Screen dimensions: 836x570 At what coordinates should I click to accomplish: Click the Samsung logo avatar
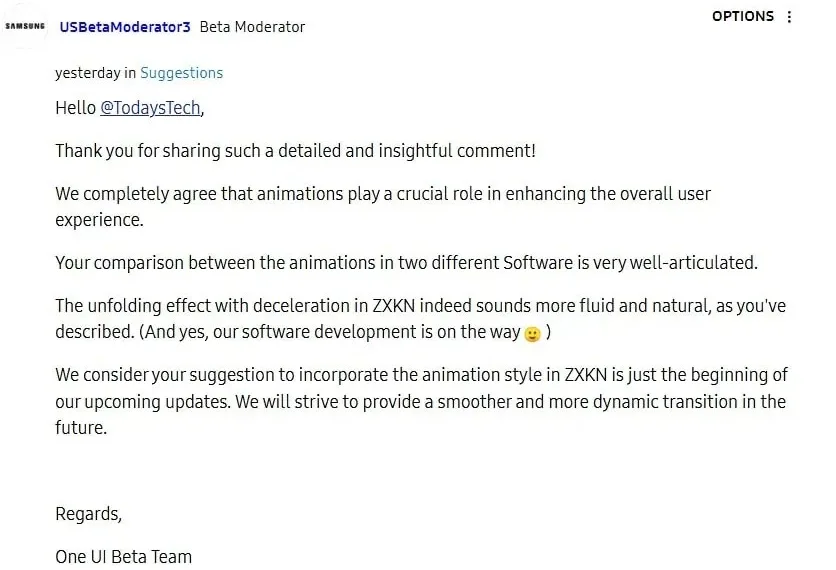[x=25, y=26]
